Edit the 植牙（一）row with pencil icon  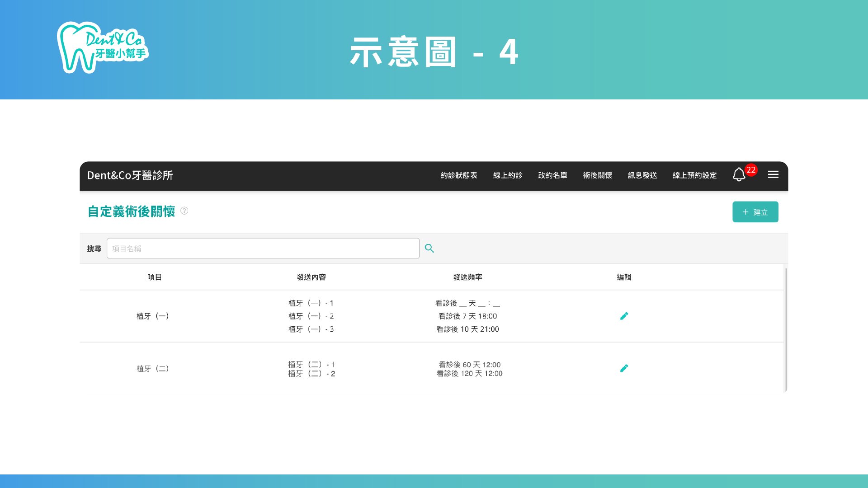point(624,316)
